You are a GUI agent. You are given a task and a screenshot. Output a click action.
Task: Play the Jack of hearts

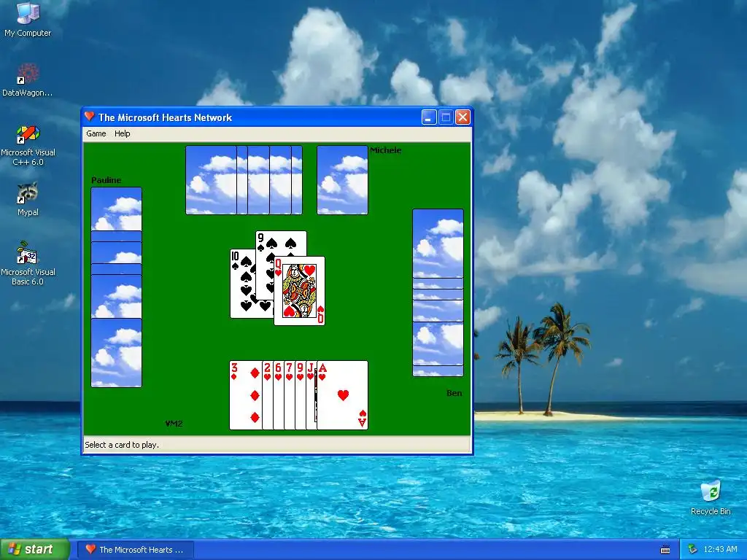[311, 395]
